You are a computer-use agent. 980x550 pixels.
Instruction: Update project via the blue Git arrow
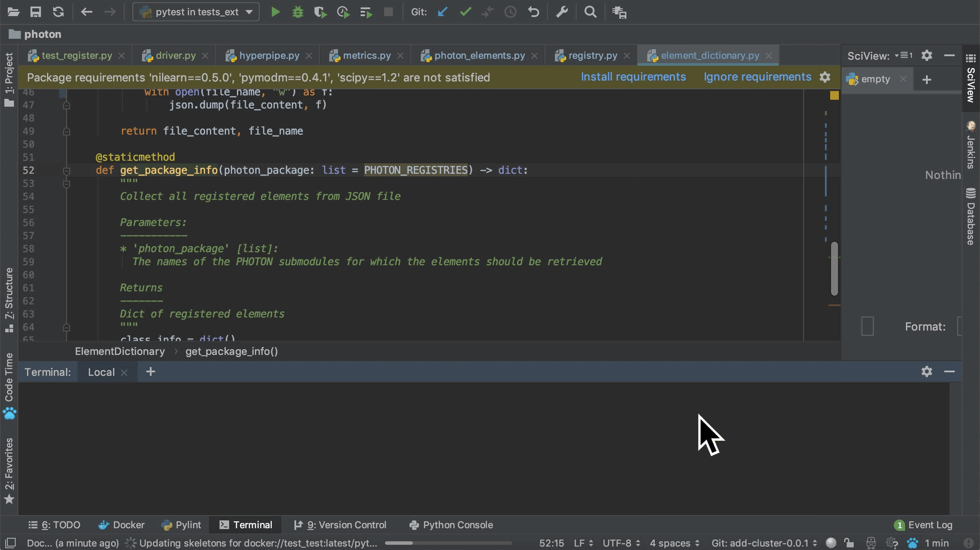(443, 12)
